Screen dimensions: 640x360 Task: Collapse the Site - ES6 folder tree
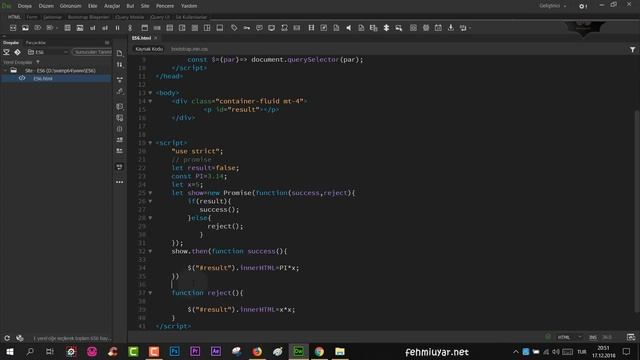click(x=5, y=71)
